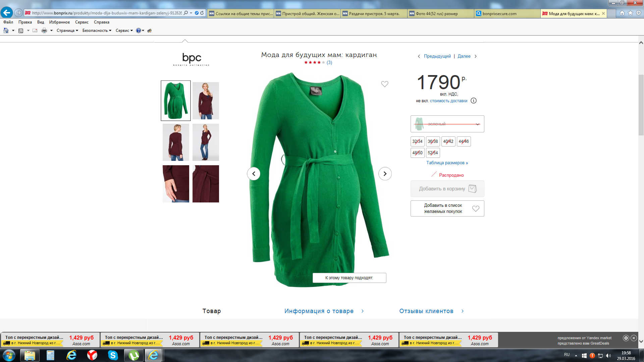Open browser home via top-right house icon
The width and height of the screenshot is (644, 362).
pos(622,13)
